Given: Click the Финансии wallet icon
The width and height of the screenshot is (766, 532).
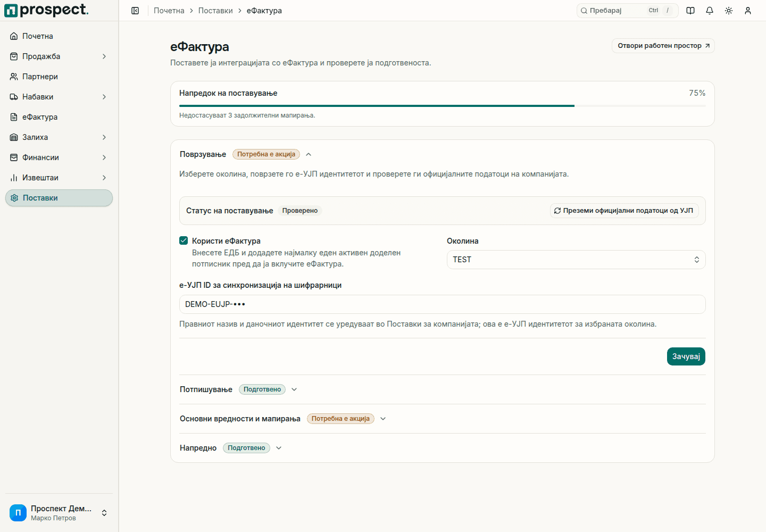Looking at the screenshot, I should 14,157.
